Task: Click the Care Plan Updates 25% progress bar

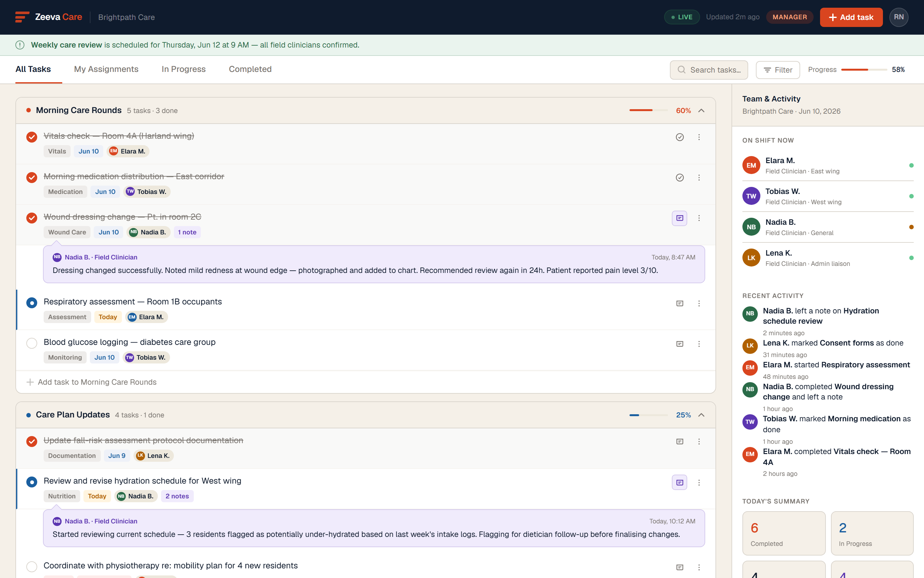Action: 649,415
